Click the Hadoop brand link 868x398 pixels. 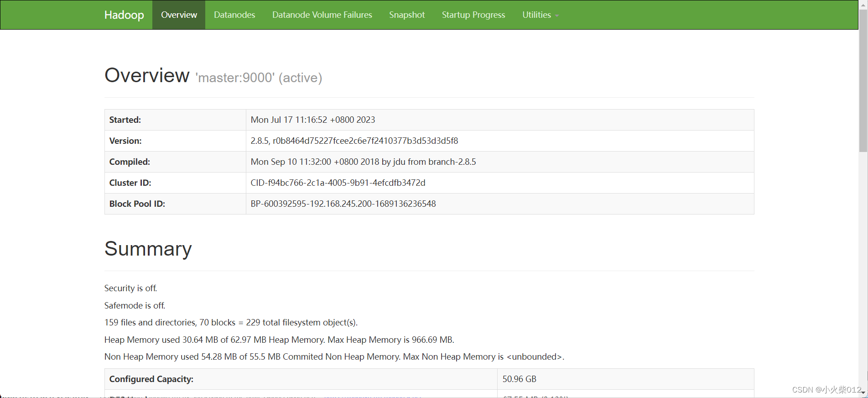coord(124,15)
